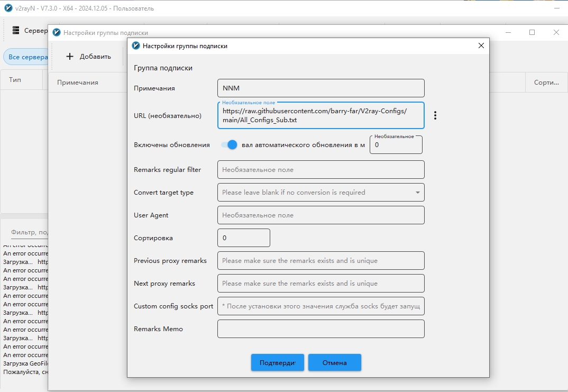The image size is (568, 392).
Task: Click the plus icon next to Добавить
Action: click(70, 57)
